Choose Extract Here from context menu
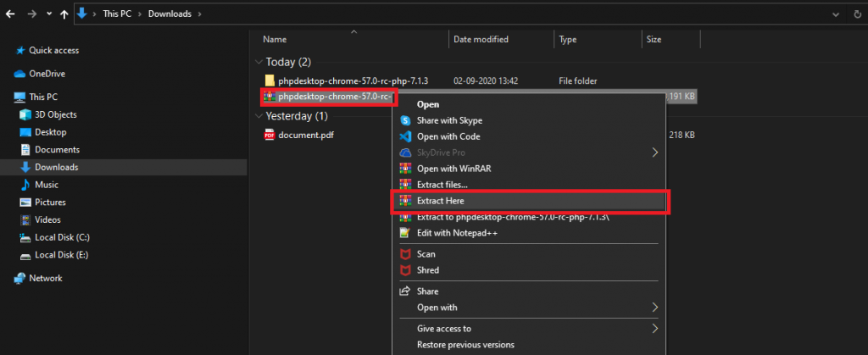868x355 pixels. [440, 201]
